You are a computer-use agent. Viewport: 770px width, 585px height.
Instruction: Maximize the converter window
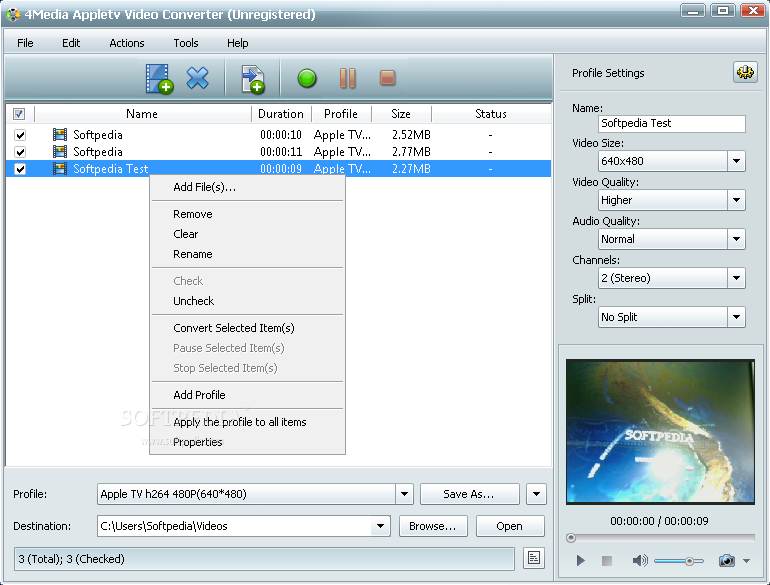722,11
